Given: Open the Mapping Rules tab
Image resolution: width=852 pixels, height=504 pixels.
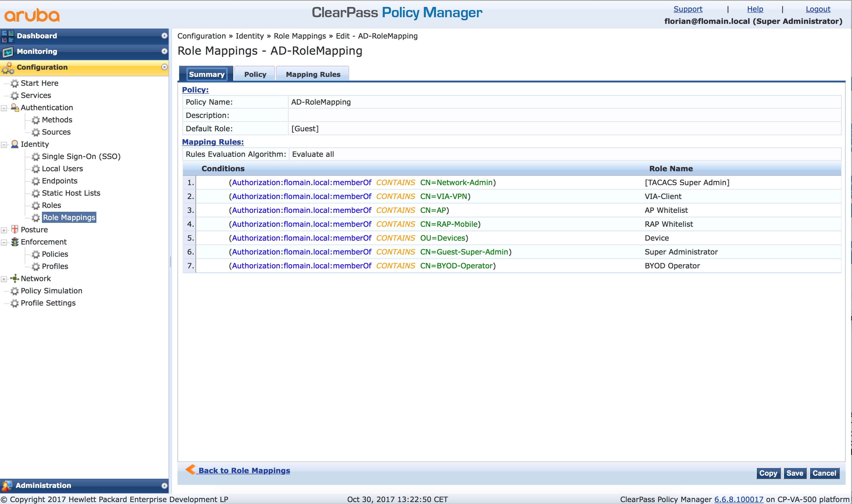Looking at the screenshot, I should tap(313, 74).
